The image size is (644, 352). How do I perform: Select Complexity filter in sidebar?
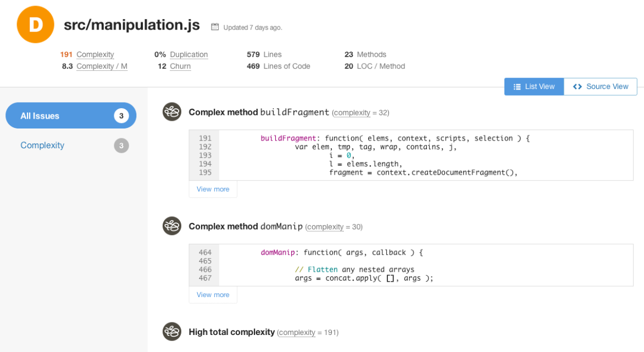(x=42, y=146)
